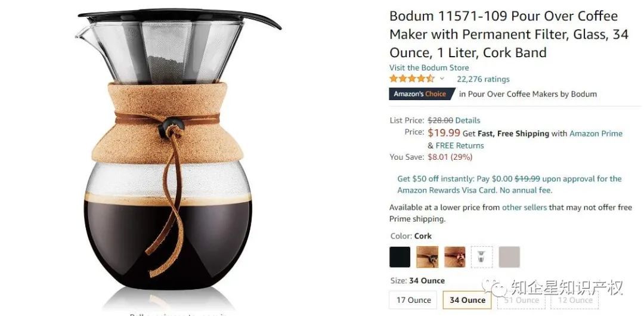This screenshot has width=644, height=316.
Task: Pick the third brown cork swatch
Action: 454,257
